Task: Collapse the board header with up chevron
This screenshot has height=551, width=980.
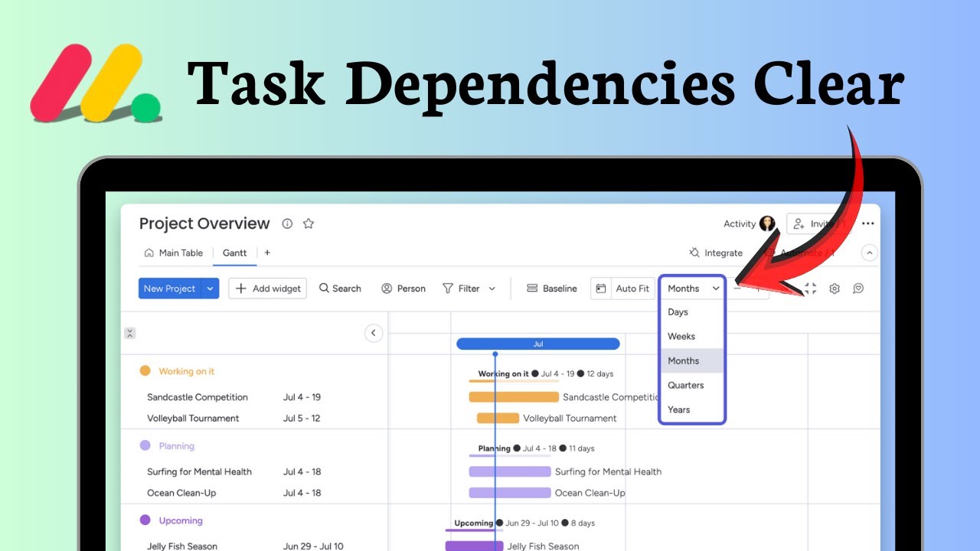Action: click(x=869, y=253)
